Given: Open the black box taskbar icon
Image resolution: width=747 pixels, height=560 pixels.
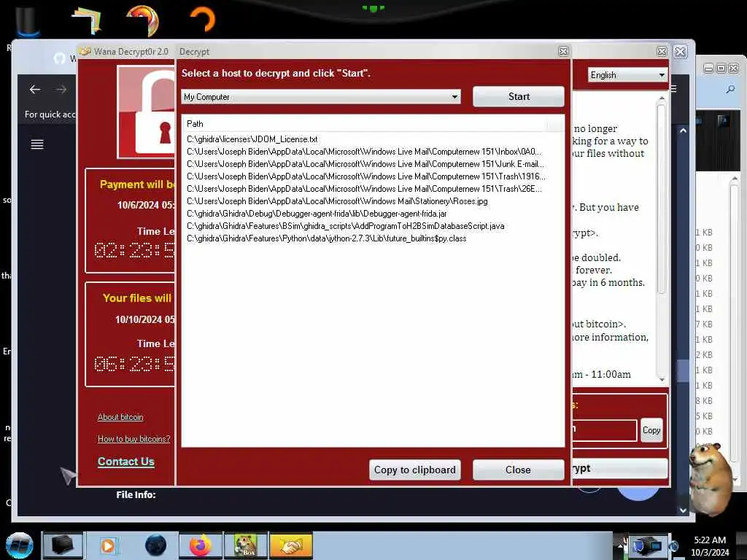Looking at the screenshot, I should [x=63, y=545].
